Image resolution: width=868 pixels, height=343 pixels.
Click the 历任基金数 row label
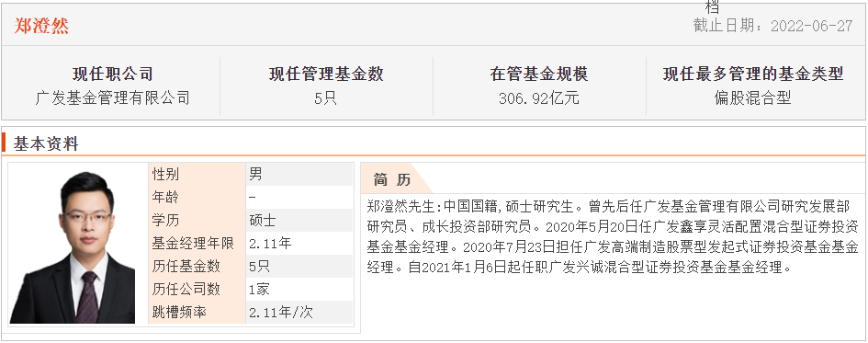coord(186,266)
